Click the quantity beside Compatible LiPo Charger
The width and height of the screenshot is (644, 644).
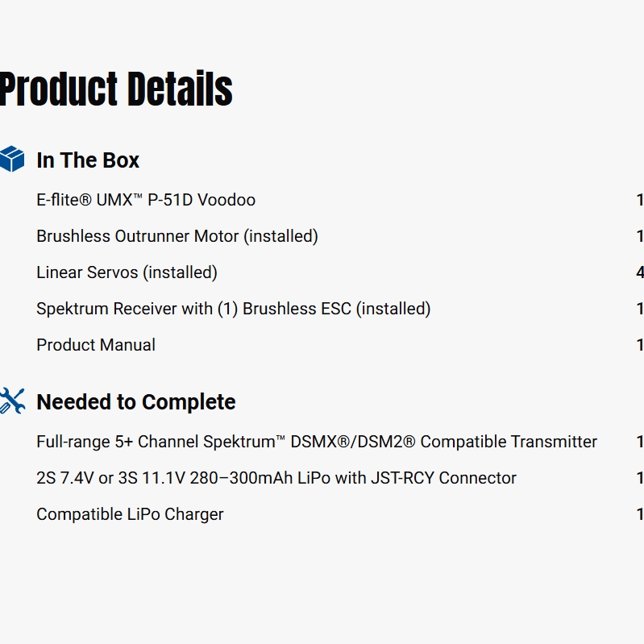tap(640, 514)
